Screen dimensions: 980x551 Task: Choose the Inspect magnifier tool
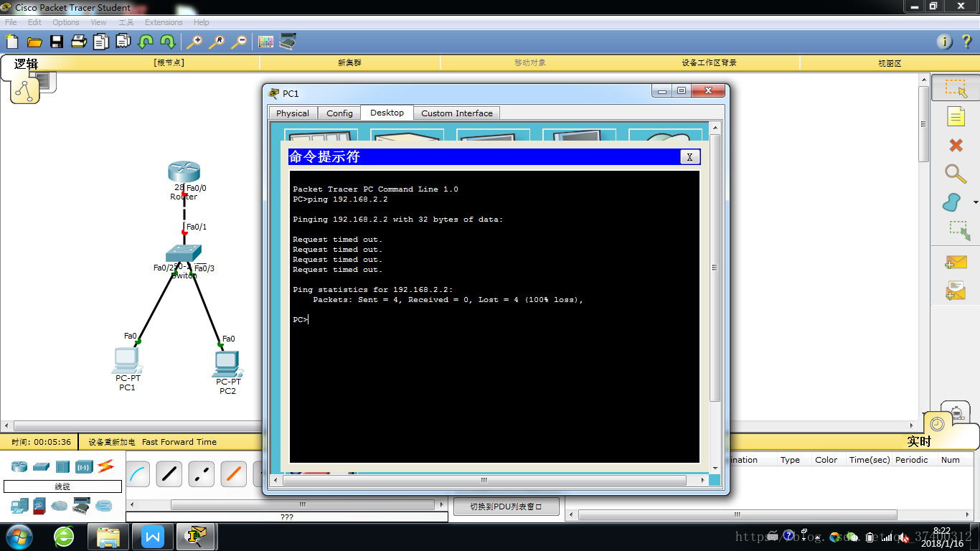pyautogui.click(x=956, y=173)
